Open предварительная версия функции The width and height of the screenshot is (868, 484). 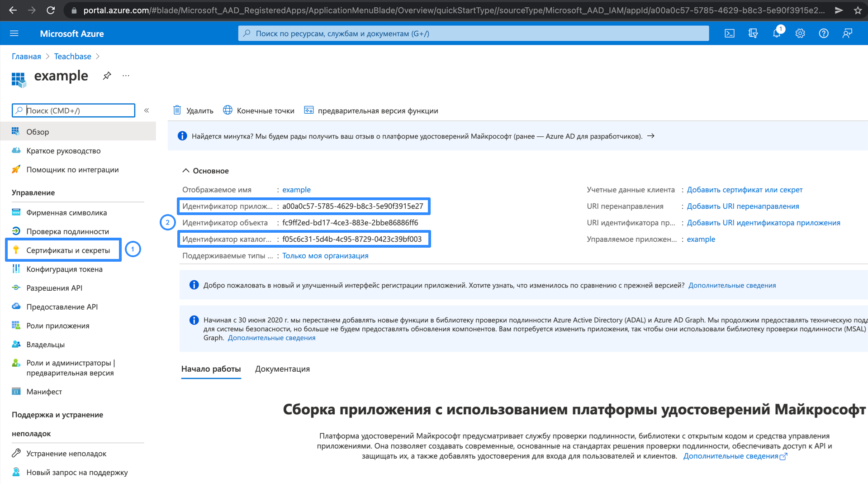[371, 110]
